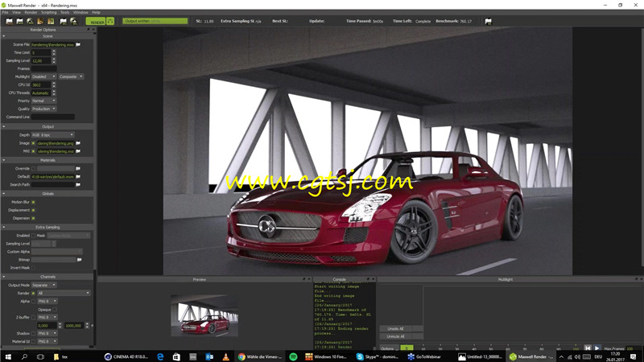Open the Composite dropdown
Viewport: 644px width, 362px height.
click(x=71, y=76)
